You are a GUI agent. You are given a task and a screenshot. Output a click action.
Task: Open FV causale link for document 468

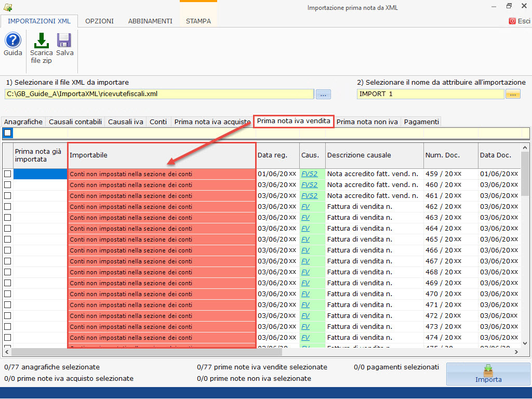click(305, 272)
